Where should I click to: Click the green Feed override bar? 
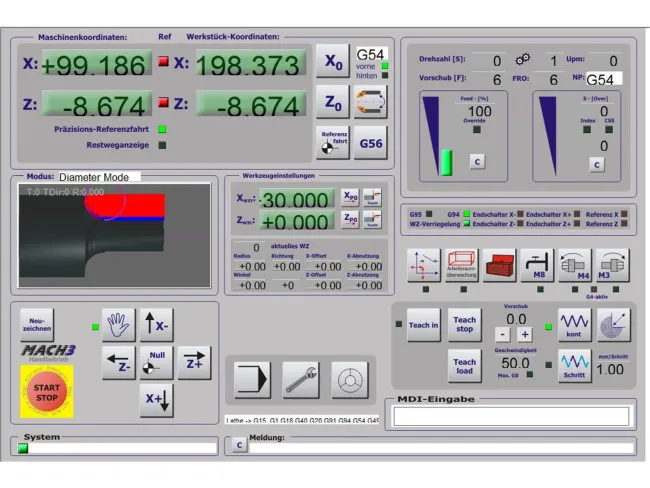(x=447, y=161)
